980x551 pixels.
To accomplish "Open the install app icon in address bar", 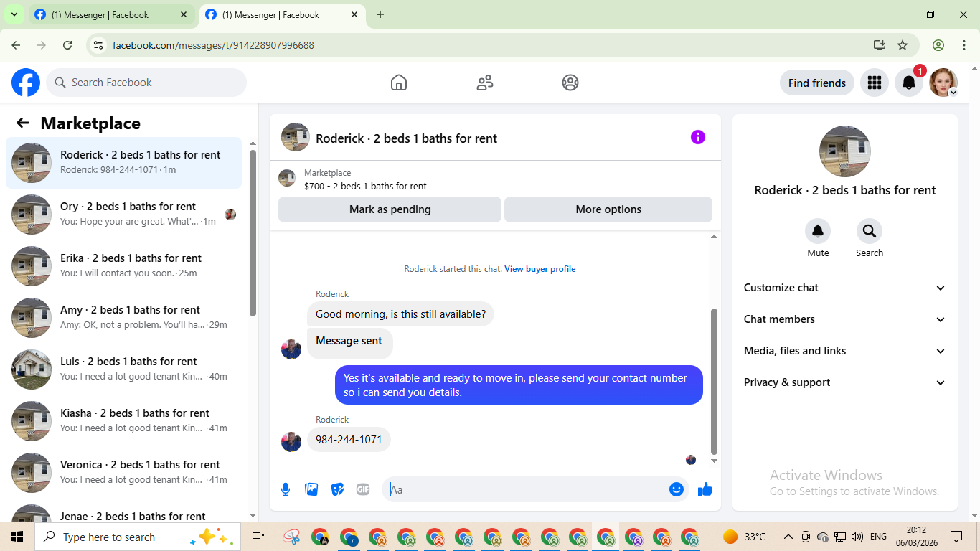I will pos(880,45).
